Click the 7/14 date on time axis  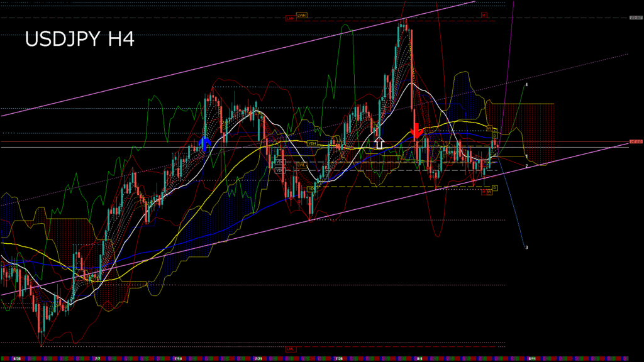(x=178, y=359)
